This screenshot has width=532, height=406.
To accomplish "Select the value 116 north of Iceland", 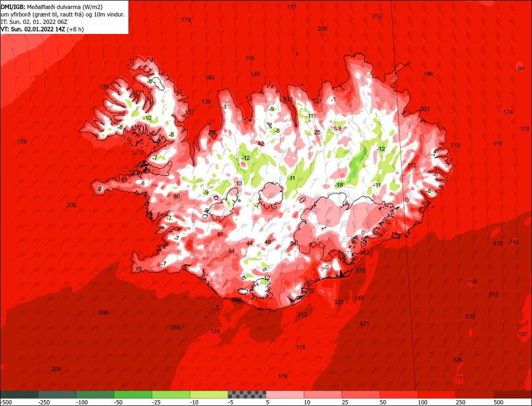I will (x=250, y=58).
